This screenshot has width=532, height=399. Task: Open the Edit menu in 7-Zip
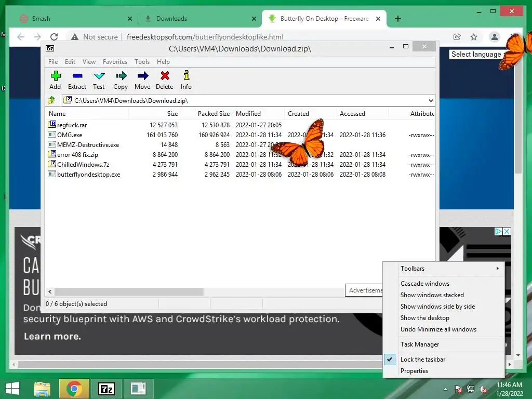tap(70, 62)
